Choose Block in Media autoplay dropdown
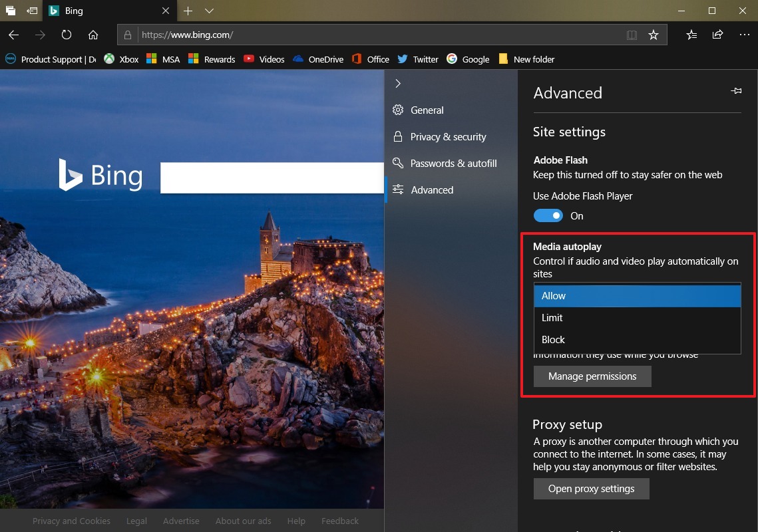 (x=637, y=340)
